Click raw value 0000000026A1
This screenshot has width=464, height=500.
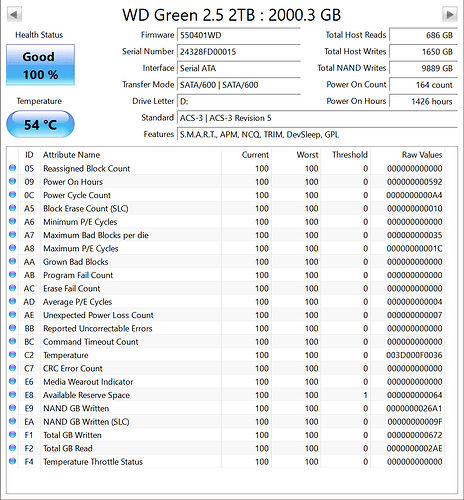(x=414, y=409)
